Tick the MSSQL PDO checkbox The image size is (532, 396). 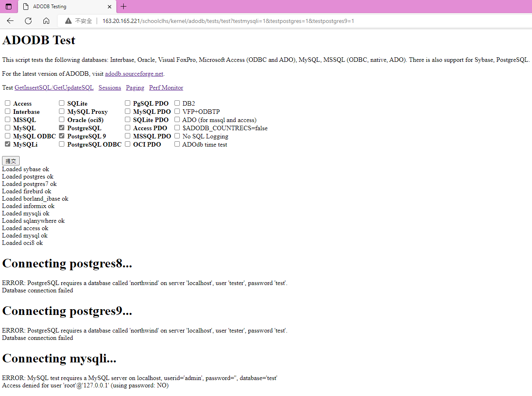(x=128, y=136)
